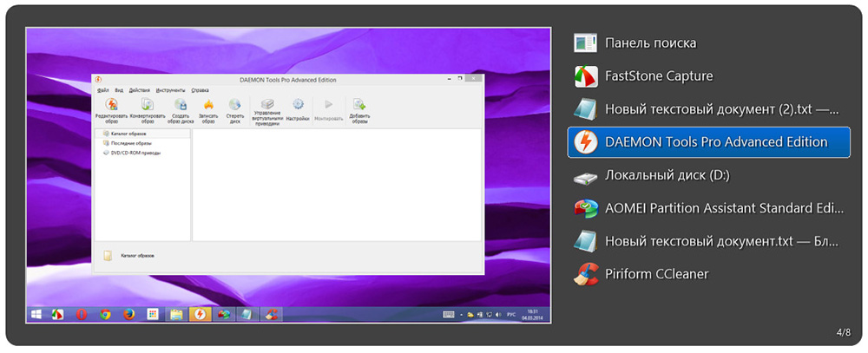Screen dimensions: 868x353
Task: Open Firefox from the taskbar
Action: [x=129, y=315]
